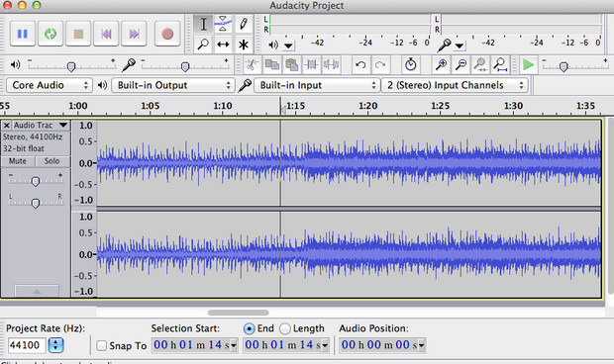
Task: Click the Trim audio icon
Action: (312, 64)
